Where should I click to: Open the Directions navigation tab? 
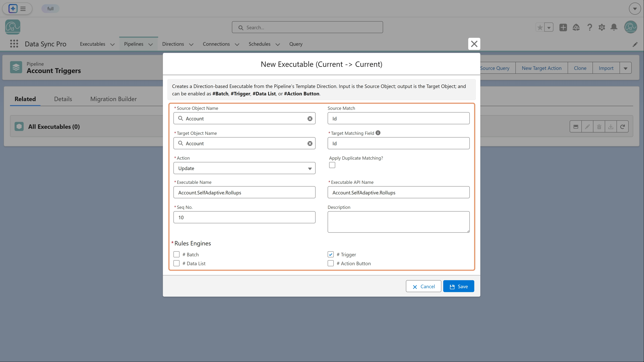[173, 44]
